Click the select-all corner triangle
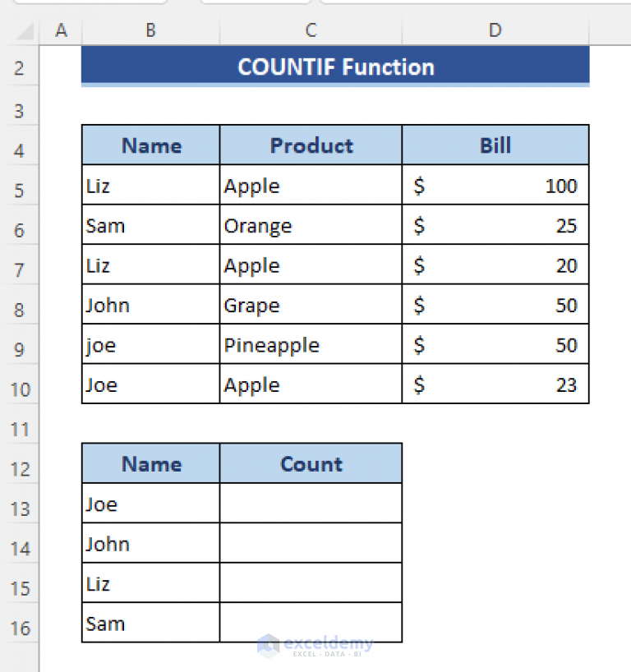The image size is (631, 672). point(25,31)
